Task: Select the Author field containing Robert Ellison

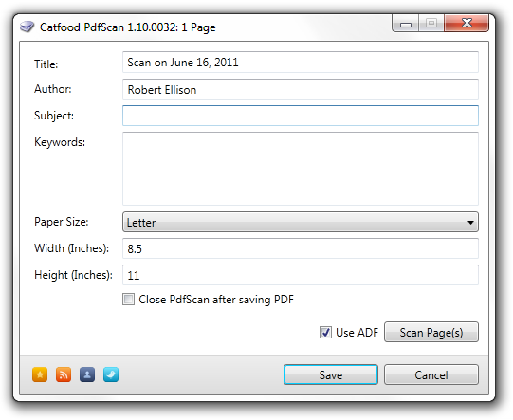Action: 301,89
